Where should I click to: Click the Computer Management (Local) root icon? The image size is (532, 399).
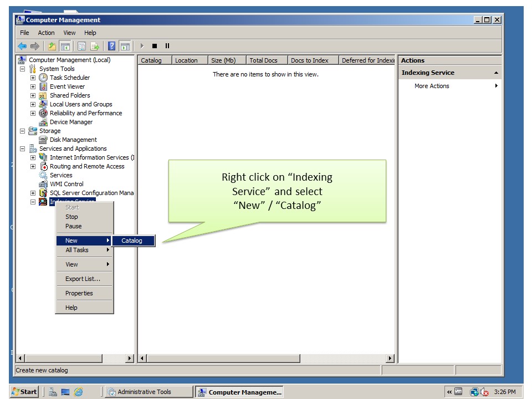click(22, 60)
